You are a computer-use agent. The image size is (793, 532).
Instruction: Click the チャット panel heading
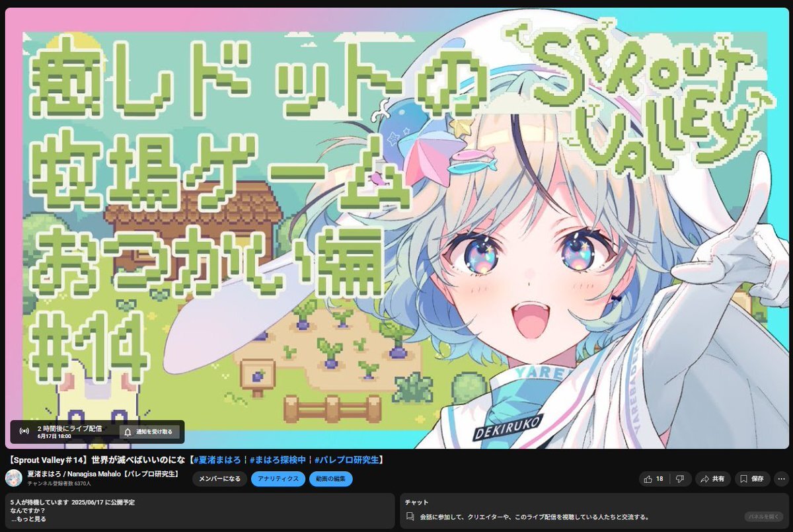416,502
